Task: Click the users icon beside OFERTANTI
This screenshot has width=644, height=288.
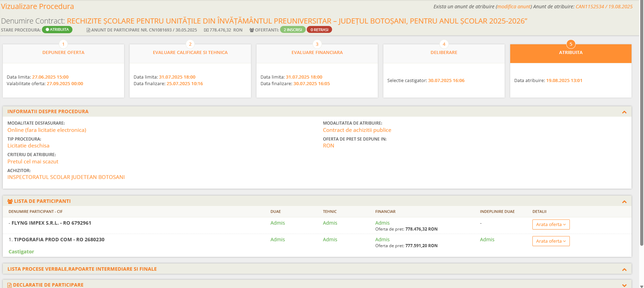Action: pyautogui.click(x=252, y=30)
